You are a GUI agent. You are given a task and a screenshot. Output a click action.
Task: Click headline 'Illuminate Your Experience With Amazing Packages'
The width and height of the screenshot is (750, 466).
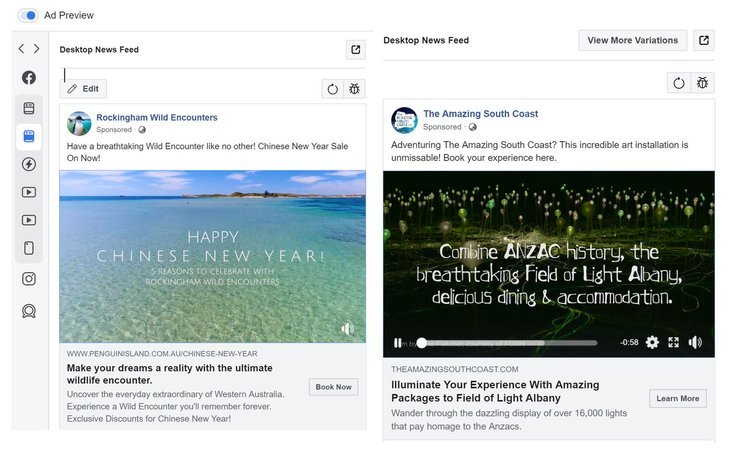tap(495, 391)
